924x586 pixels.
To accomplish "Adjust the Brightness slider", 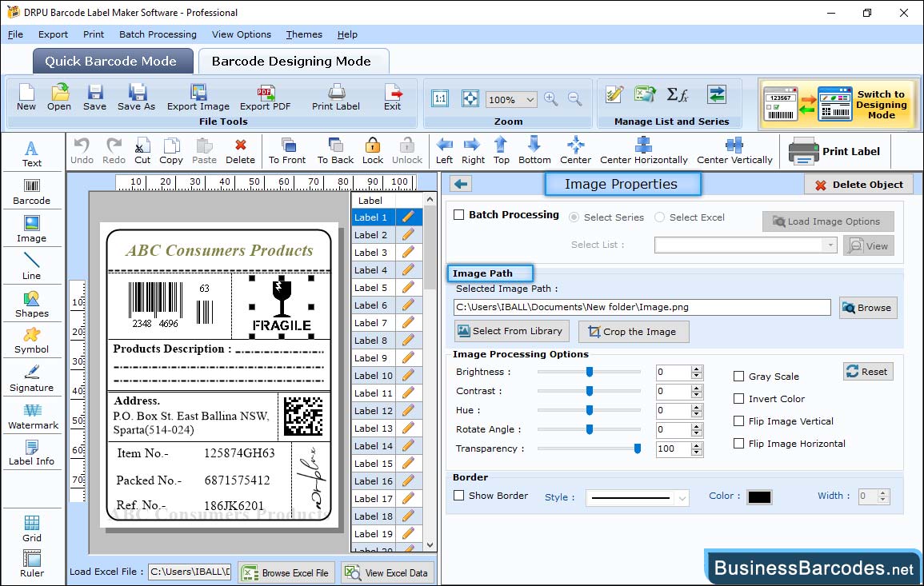I will (589, 372).
